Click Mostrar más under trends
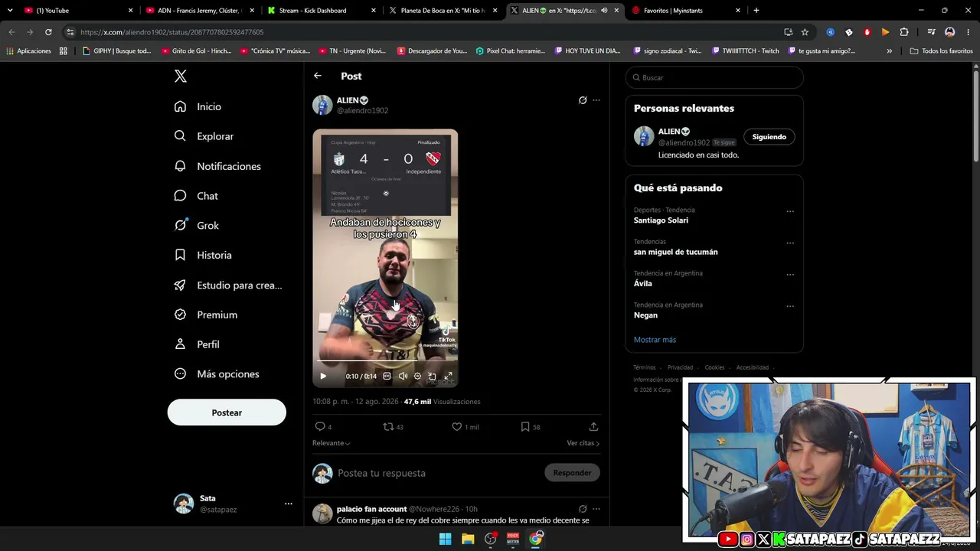980x551 pixels. 655,340
